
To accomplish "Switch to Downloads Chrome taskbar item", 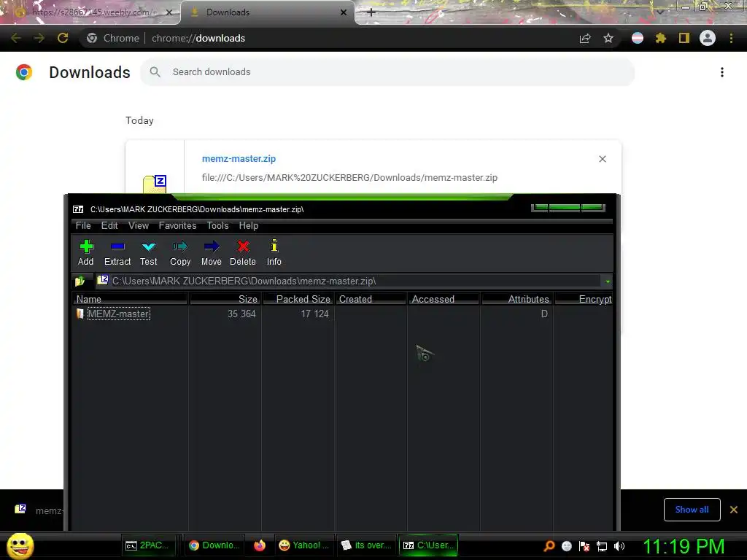I will [x=214, y=545].
